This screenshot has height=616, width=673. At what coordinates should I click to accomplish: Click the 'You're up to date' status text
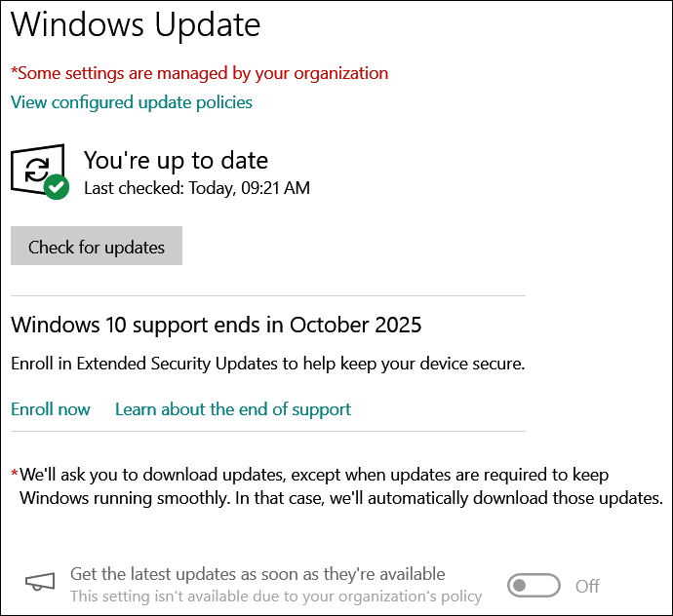click(176, 161)
